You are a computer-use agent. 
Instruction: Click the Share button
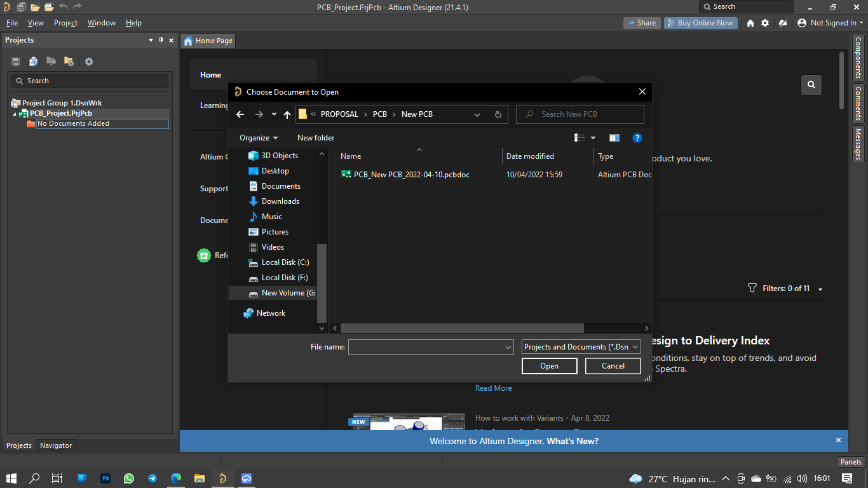pos(642,23)
